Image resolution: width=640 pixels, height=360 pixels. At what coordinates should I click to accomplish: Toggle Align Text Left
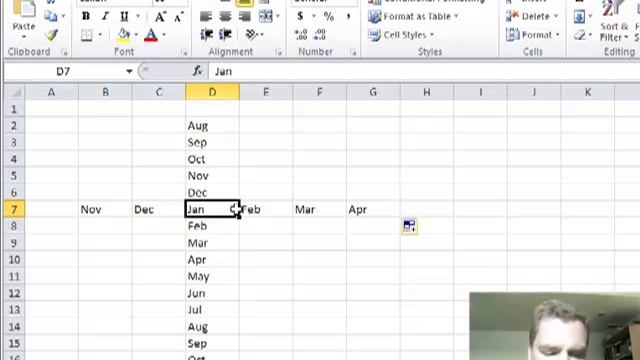tap(206, 16)
